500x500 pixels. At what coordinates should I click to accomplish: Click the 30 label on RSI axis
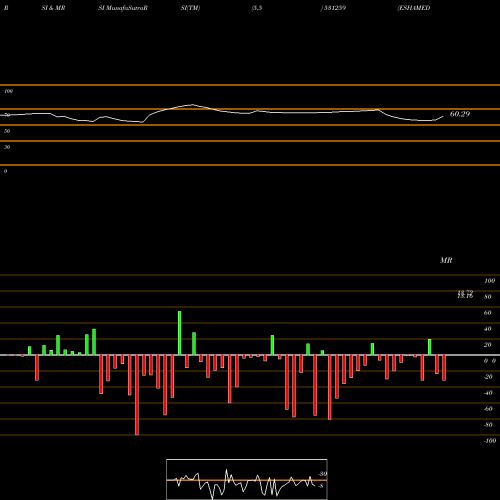click(7, 147)
